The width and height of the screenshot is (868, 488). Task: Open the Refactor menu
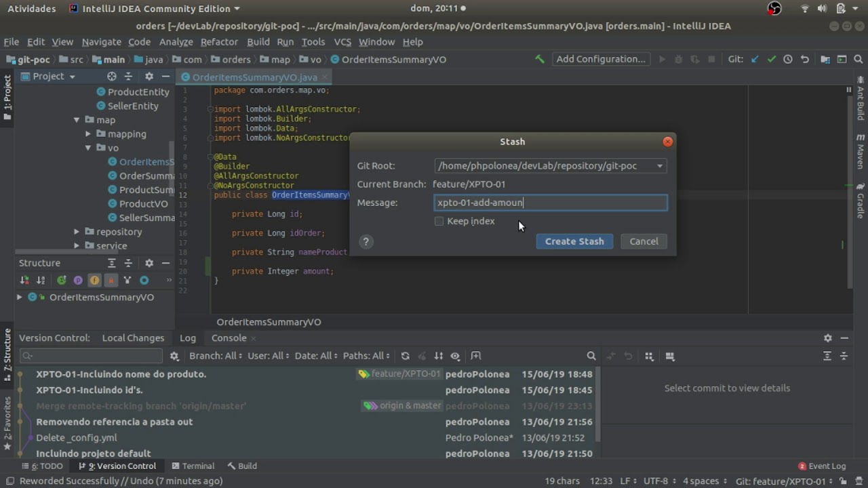[219, 41]
